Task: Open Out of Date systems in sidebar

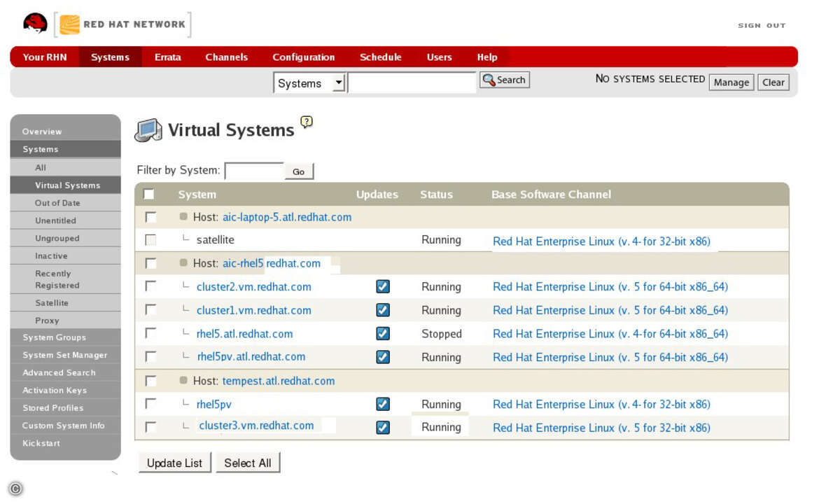Action: click(x=65, y=203)
